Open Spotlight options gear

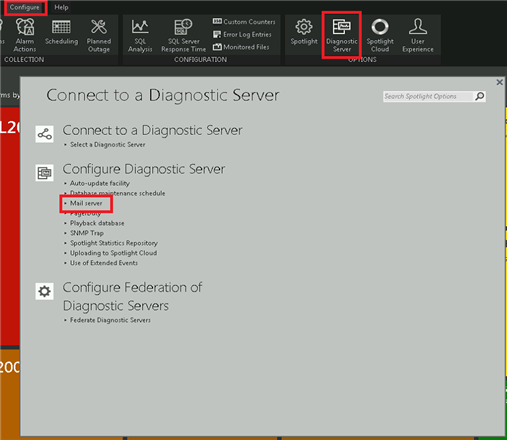pyautogui.click(x=304, y=32)
